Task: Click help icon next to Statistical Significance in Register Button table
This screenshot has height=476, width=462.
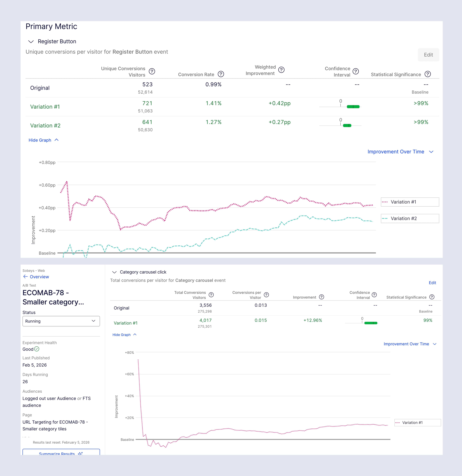Action: point(427,74)
